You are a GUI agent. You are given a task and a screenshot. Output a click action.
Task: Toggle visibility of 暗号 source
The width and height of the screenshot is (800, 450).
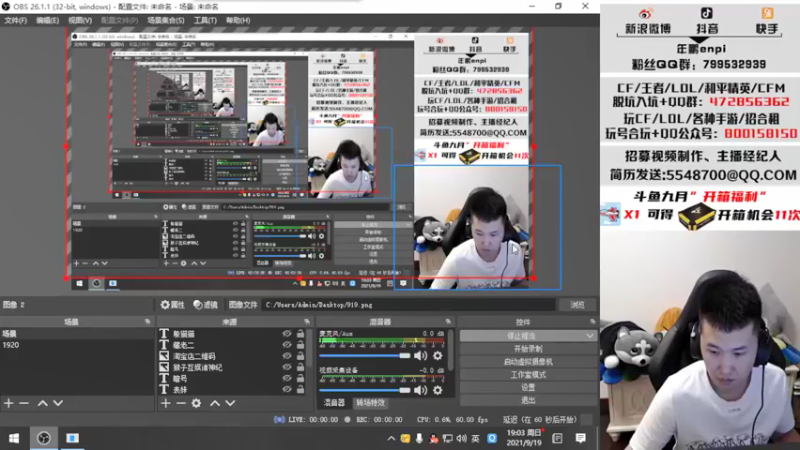pyautogui.click(x=287, y=379)
